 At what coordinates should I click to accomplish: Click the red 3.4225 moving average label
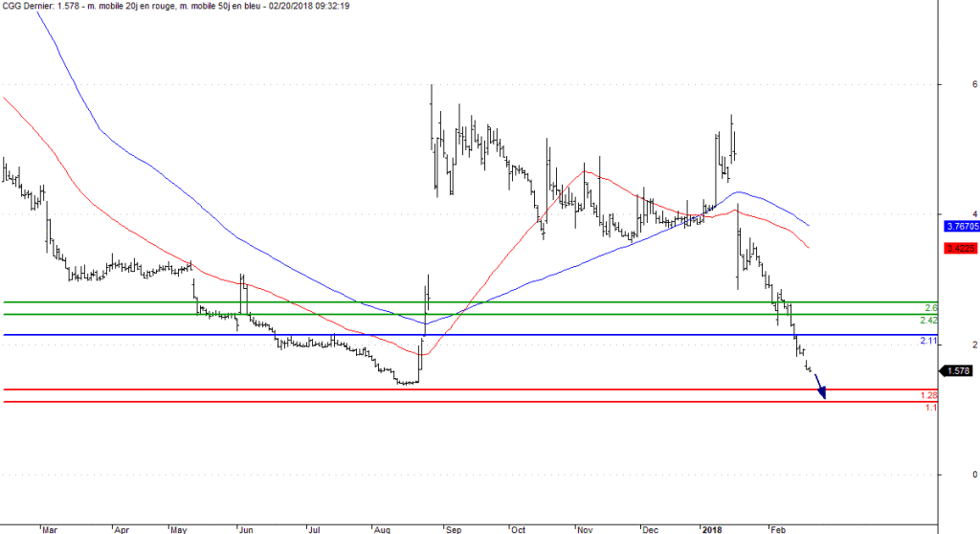pos(959,248)
